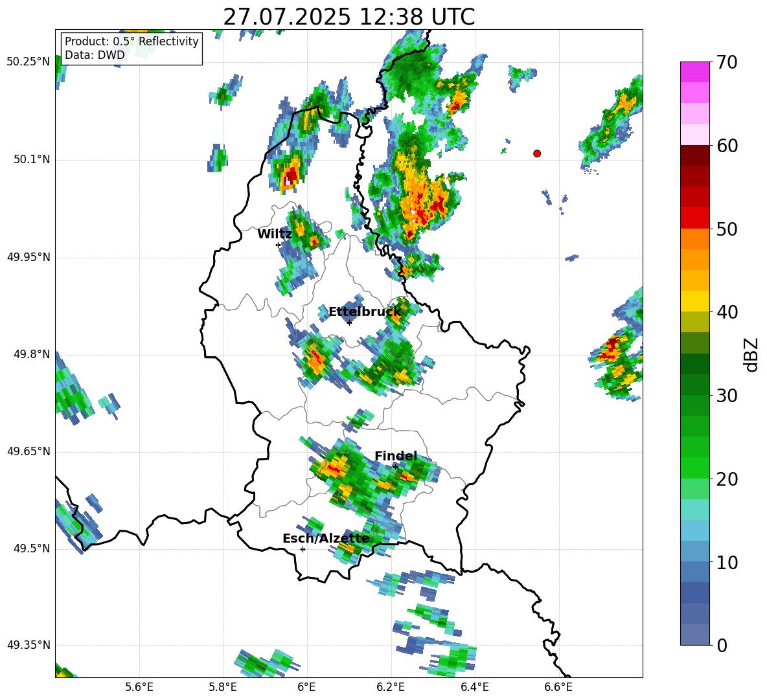Click the 49.35°N latitude label
This screenshot has height=700, width=767.
click(29, 645)
